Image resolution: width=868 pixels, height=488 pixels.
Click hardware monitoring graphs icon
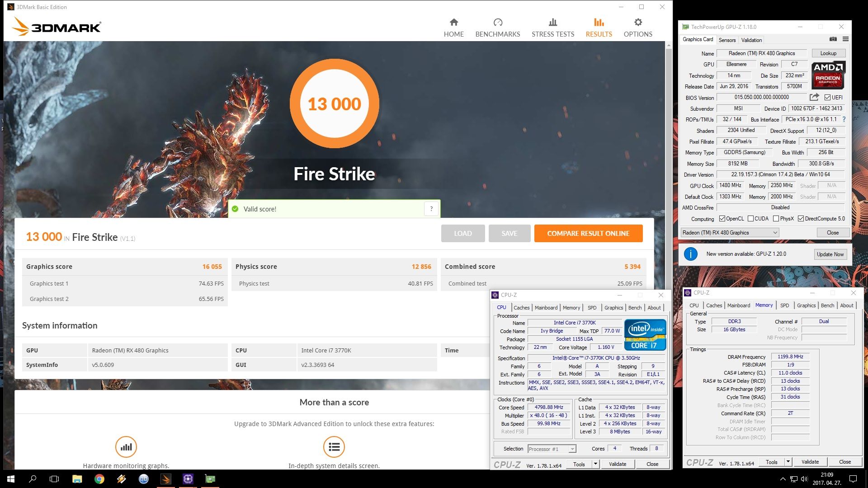pos(126,447)
